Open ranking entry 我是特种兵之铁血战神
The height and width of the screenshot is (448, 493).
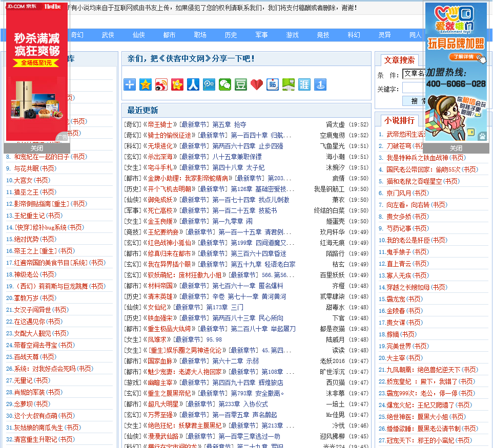coord(417,158)
